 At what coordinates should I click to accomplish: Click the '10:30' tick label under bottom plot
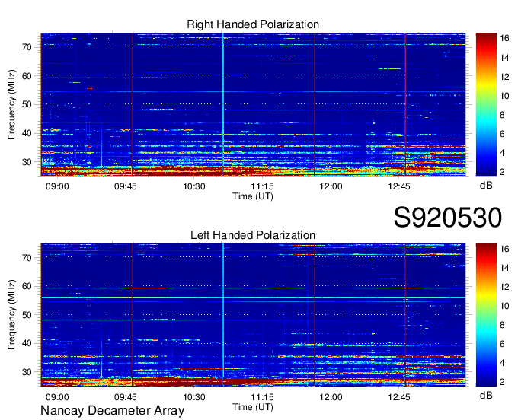coord(194,397)
